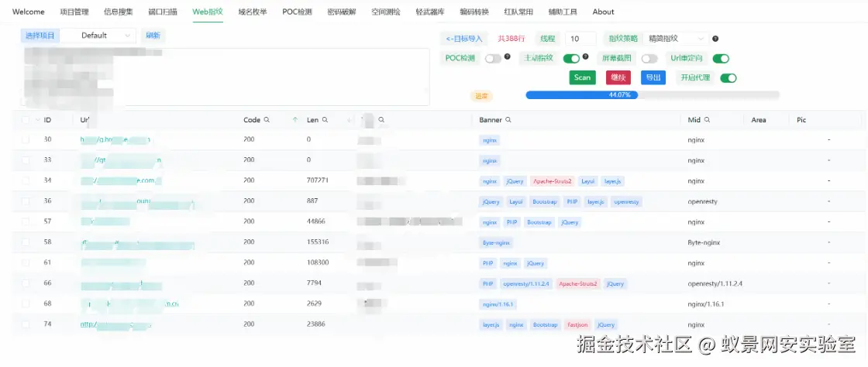Click the green Scan button
Screen dimensions: 868x367
pos(582,77)
